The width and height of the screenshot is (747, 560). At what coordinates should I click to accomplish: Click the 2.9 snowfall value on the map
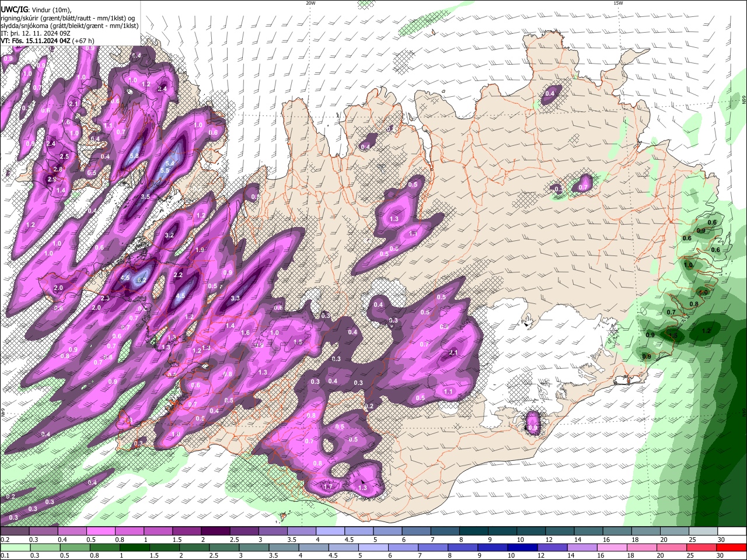[52, 180]
